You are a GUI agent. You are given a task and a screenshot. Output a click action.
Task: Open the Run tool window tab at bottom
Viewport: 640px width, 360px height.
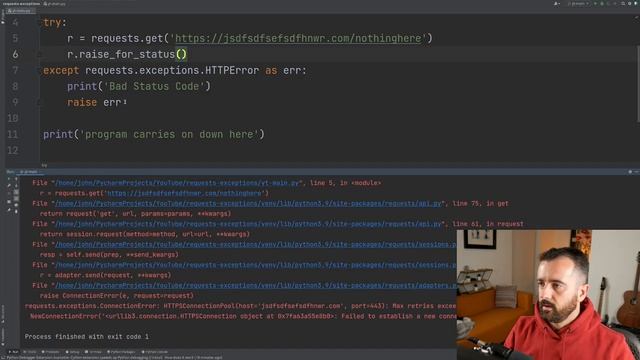[13, 351]
